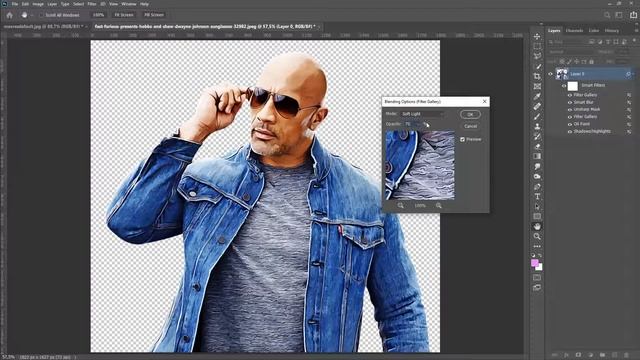Hide the Smart Blur filter eye
This screenshot has width=640, height=360.
coord(570,102)
